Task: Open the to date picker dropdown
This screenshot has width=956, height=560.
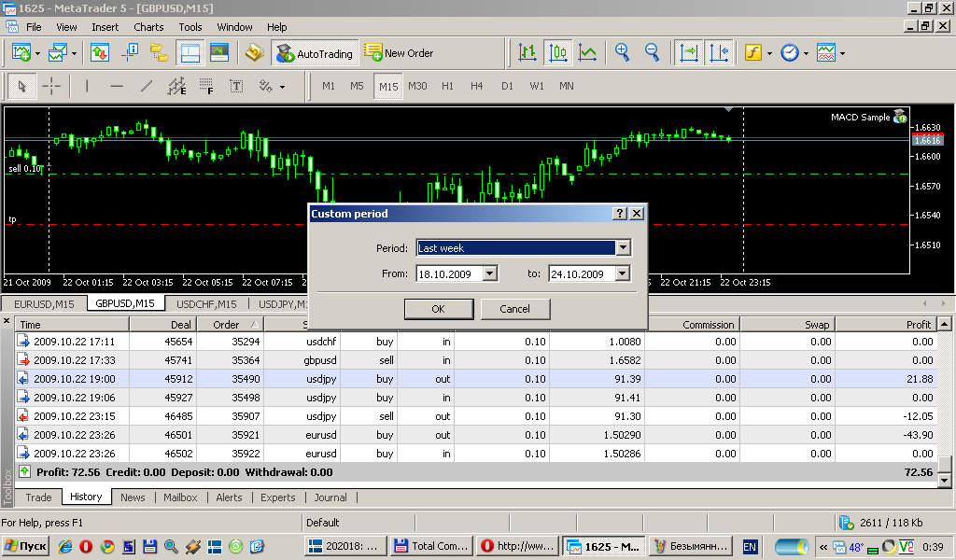Action: click(x=623, y=273)
